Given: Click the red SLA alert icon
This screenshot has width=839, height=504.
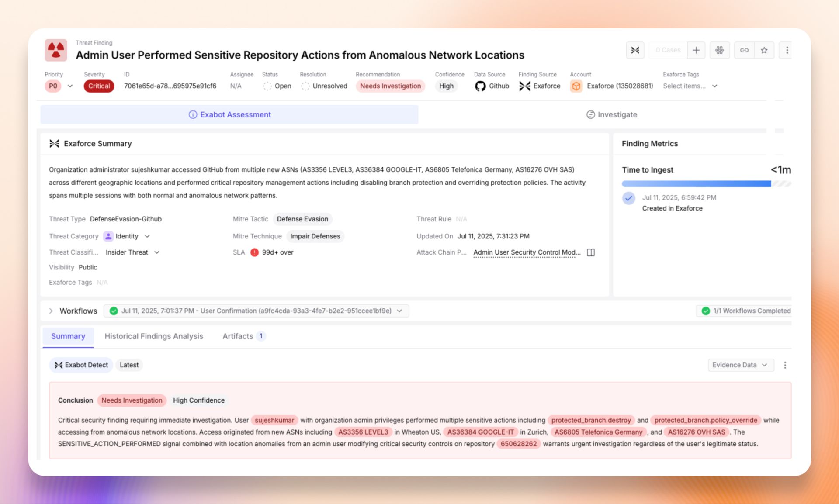Looking at the screenshot, I should [x=254, y=252].
